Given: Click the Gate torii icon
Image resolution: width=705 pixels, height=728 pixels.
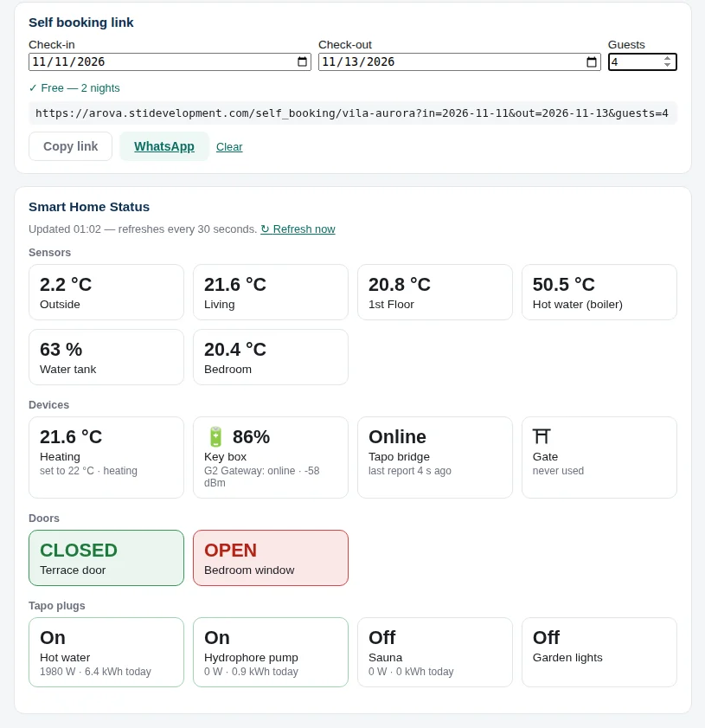Looking at the screenshot, I should tap(542, 436).
